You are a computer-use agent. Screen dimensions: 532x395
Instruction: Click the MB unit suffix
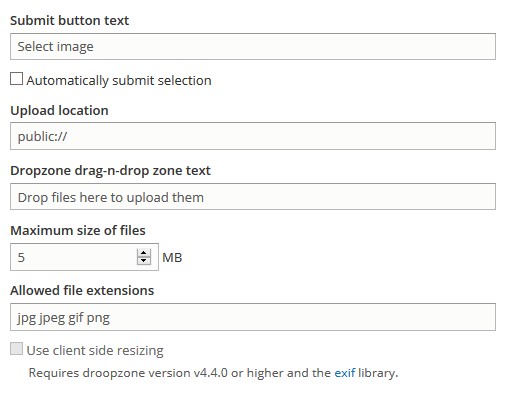point(172,258)
